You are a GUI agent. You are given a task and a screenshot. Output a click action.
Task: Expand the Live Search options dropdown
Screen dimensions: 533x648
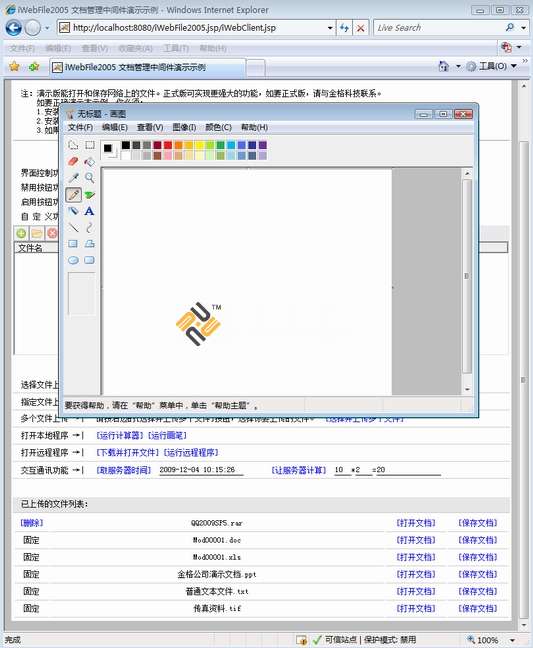(523, 28)
